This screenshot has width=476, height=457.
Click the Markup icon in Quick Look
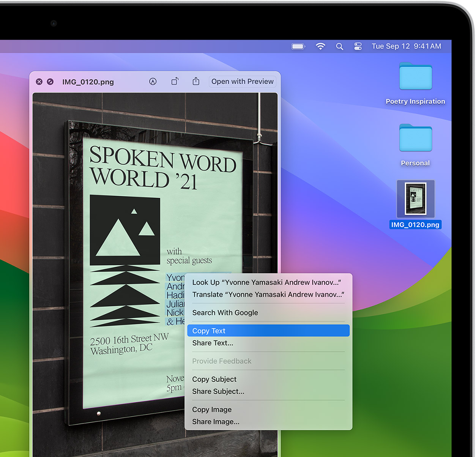pos(153,82)
